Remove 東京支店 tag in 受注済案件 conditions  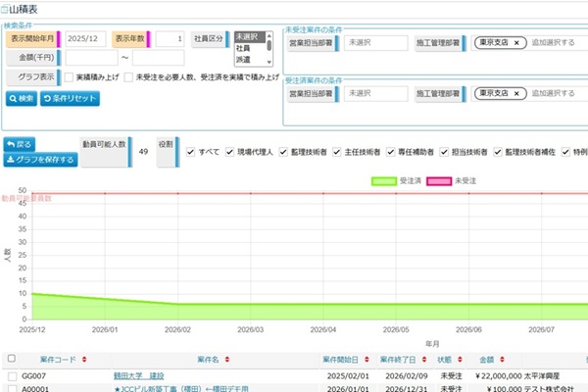516,93
